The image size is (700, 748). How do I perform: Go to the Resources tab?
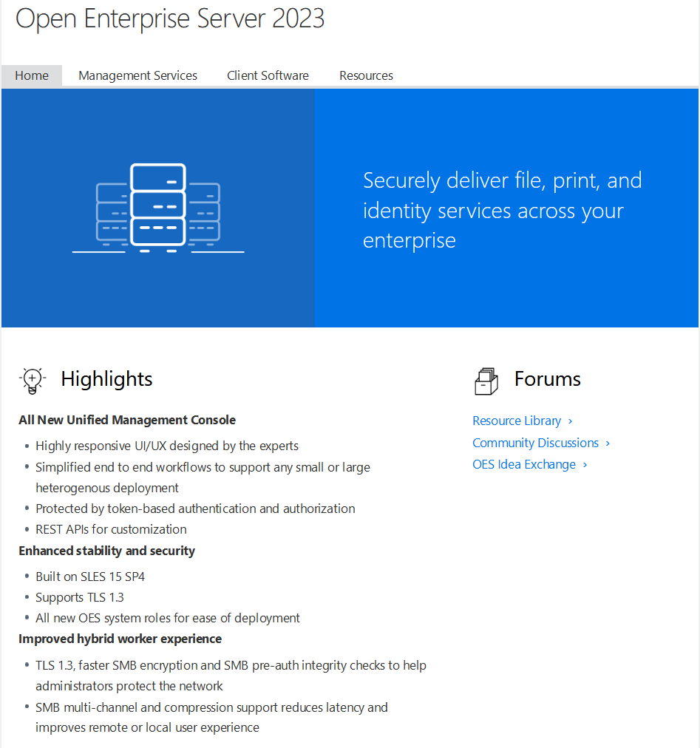pyautogui.click(x=366, y=75)
